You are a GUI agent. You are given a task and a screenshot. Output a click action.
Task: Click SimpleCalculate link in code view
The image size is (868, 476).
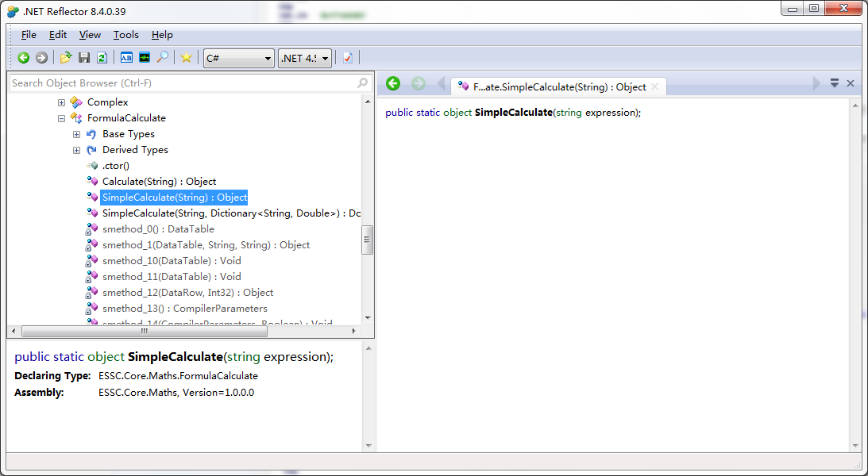coord(514,113)
